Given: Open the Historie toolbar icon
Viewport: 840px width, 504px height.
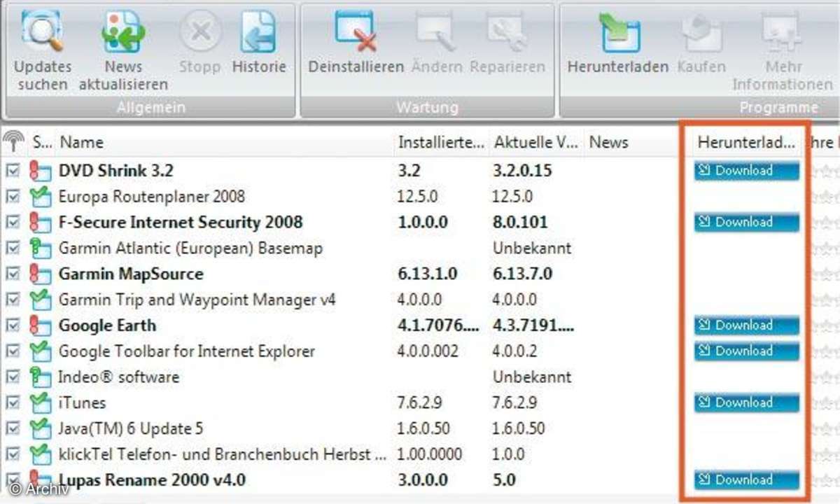Looking at the screenshot, I should (x=259, y=33).
